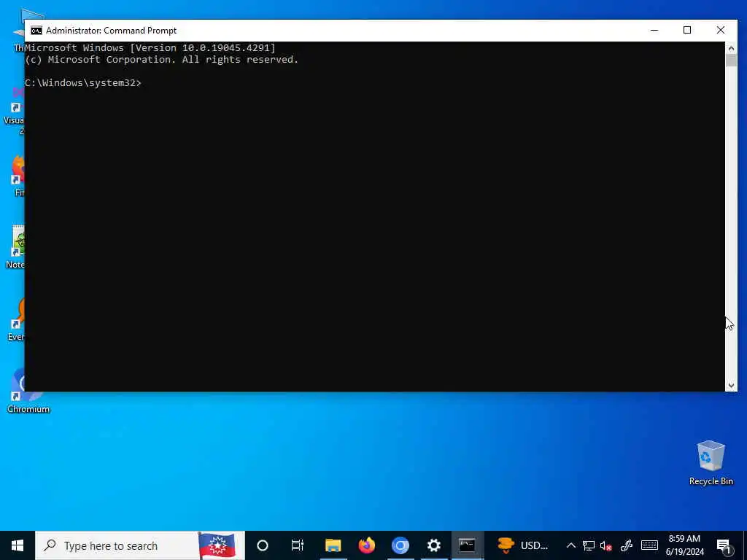Open Settings gear from the taskbar
Viewport: 747px width, 560px height.
pos(433,545)
